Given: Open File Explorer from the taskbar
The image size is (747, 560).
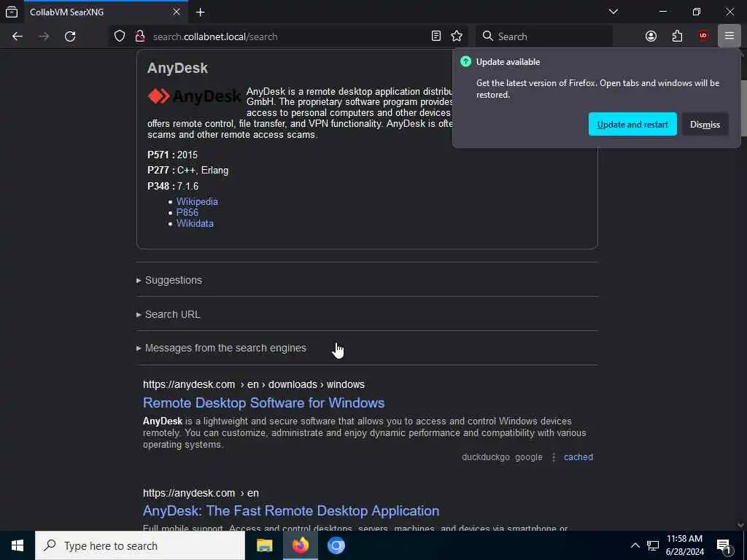Looking at the screenshot, I should tap(264, 545).
